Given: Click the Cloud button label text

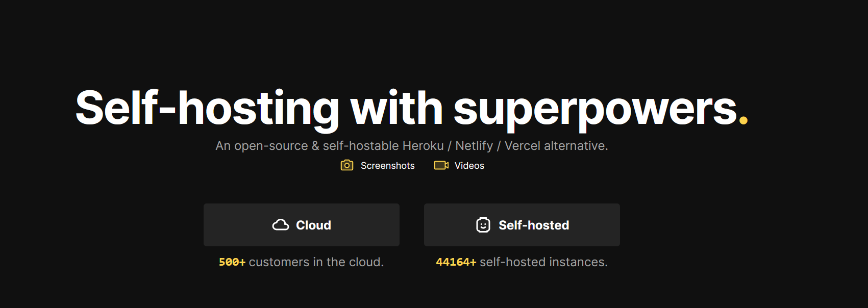Looking at the screenshot, I should pos(313,224).
